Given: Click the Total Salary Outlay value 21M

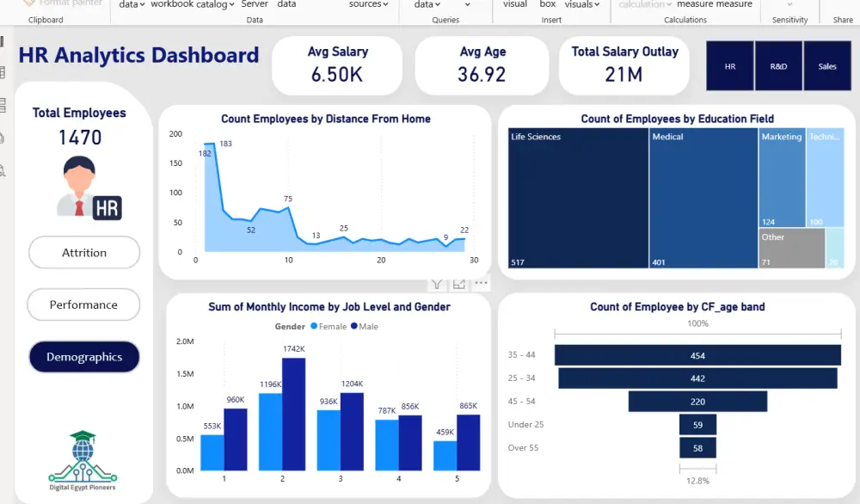Looking at the screenshot, I should click(x=623, y=74).
